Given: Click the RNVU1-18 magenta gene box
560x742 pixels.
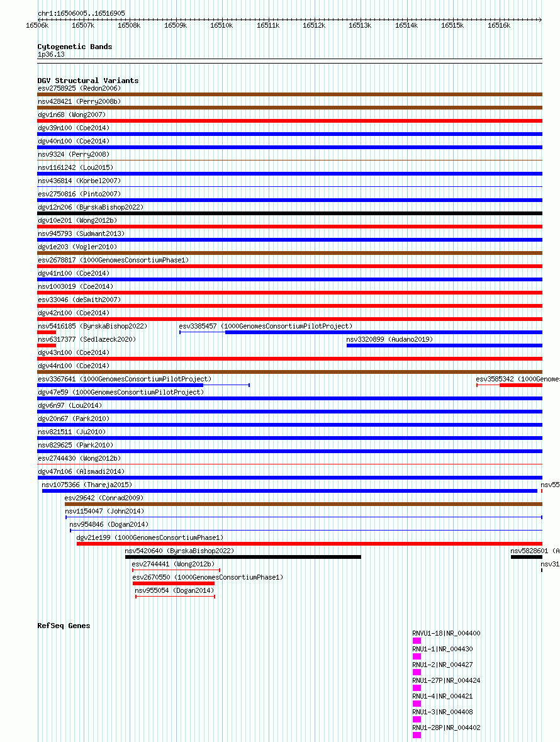Looking at the screenshot, I should pos(417,641).
